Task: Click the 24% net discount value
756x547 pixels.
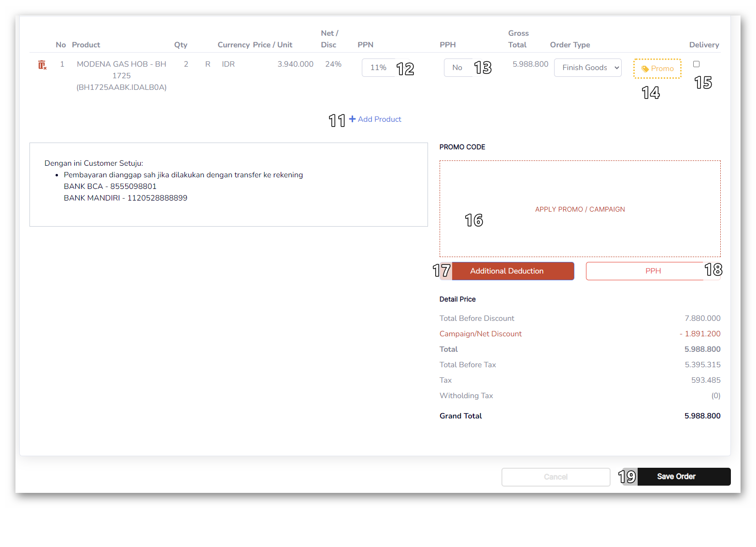Action: 333,64
